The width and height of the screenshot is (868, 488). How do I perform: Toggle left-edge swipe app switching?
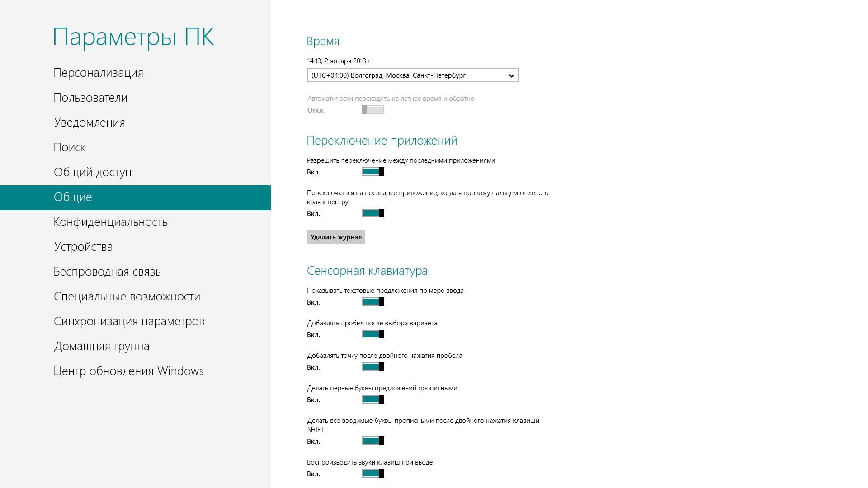[373, 213]
